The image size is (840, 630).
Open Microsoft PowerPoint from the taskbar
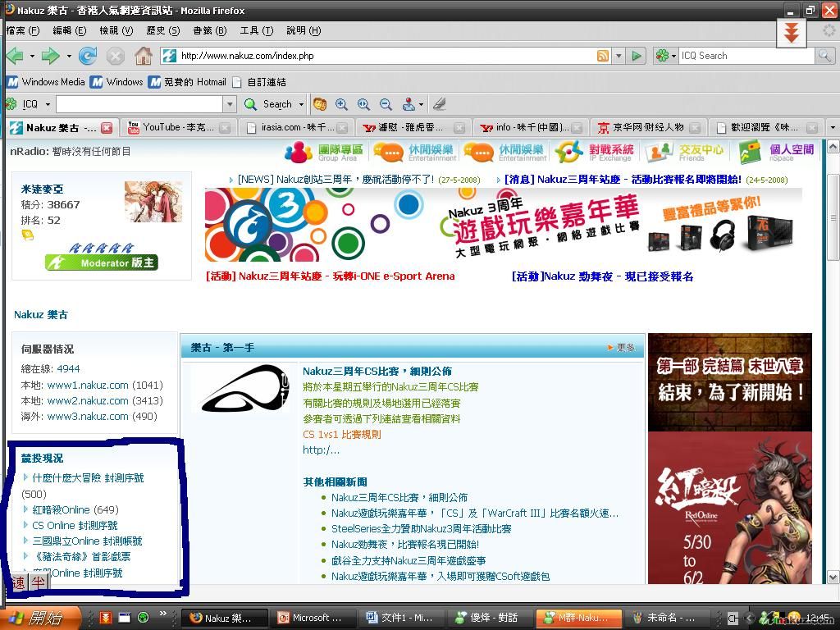coord(310,618)
